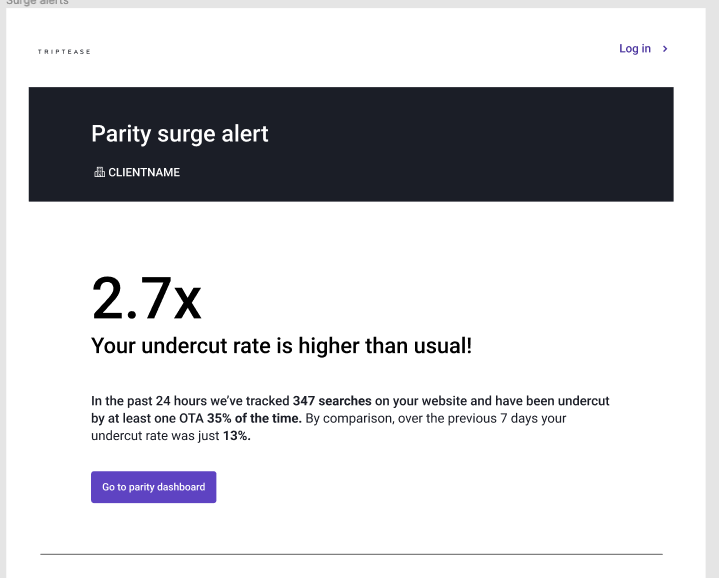Screen dimensions: 719x578
Task: Go to parity dashboard via the purple button
Action: (x=154, y=487)
